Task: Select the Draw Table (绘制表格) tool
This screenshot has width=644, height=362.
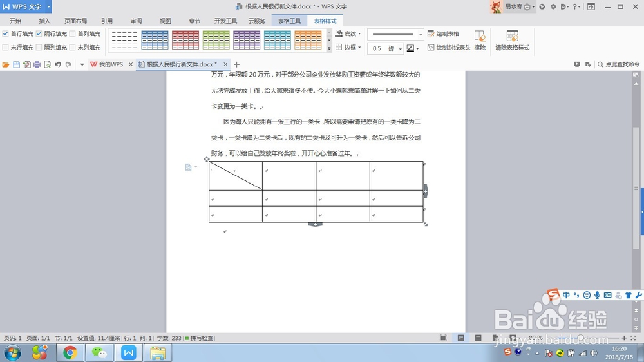Action: (x=443, y=33)
